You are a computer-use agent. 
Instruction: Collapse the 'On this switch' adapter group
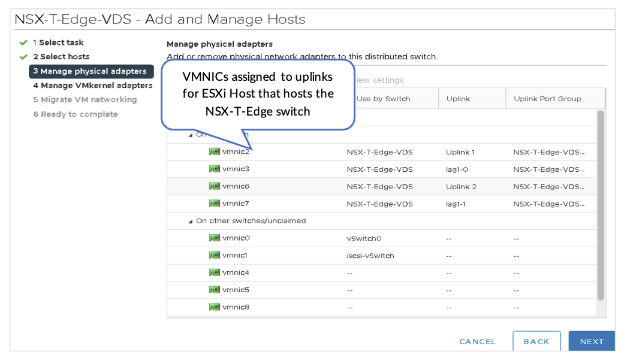[191, 135]
